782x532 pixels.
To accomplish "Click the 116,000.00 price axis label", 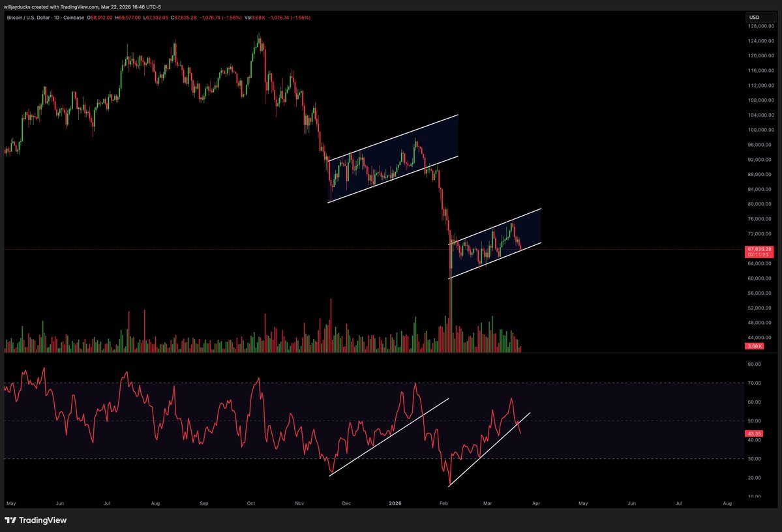I will tap(761, 71).
